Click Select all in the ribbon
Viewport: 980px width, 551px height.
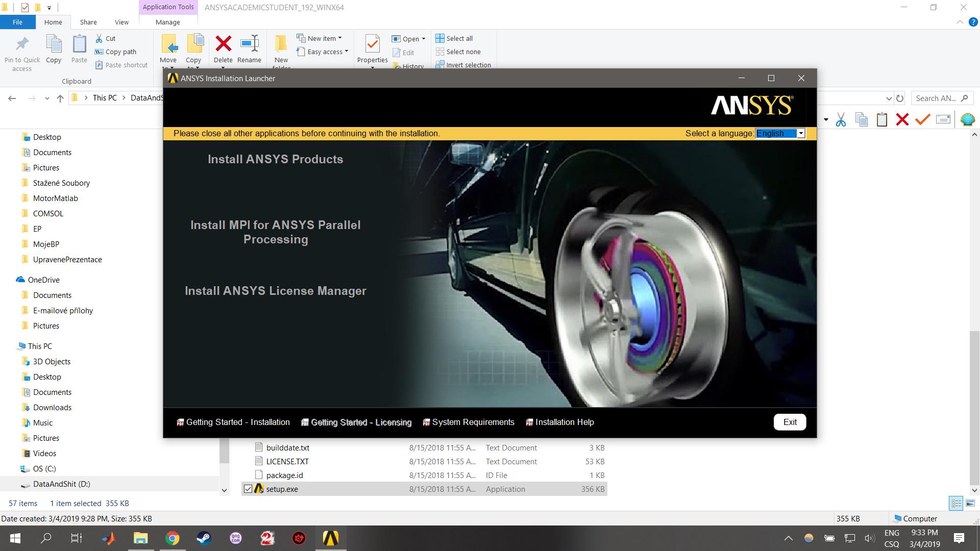(454, 38)
